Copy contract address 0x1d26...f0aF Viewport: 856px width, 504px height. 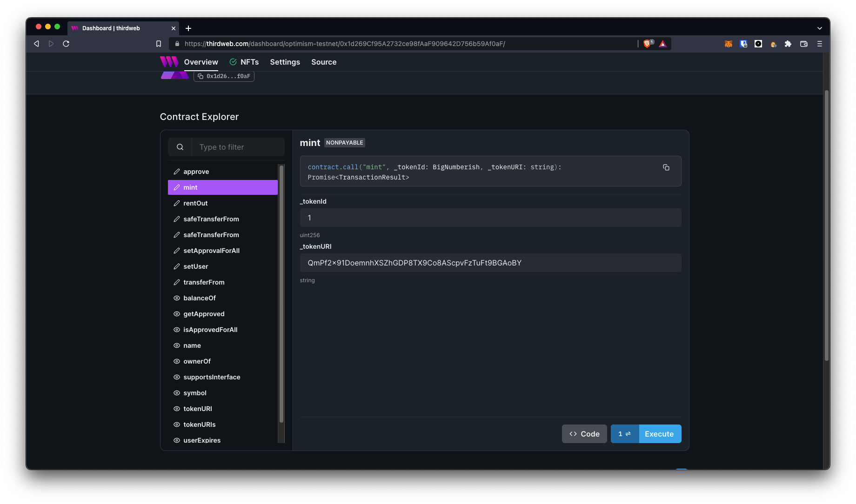224,76
